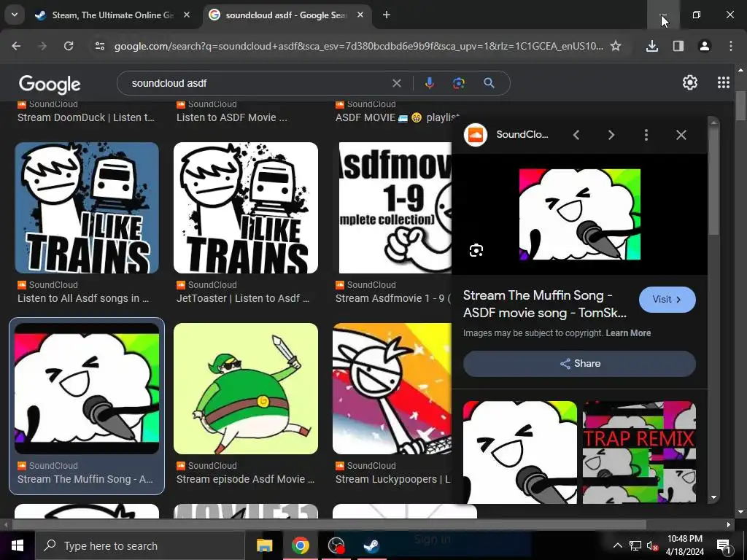Start voice search with microphone
Viewport: 747px width, 560px height.
[x=429, y=83]
